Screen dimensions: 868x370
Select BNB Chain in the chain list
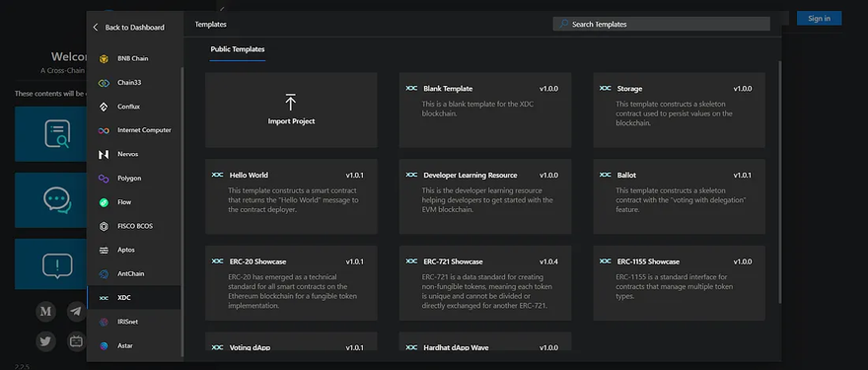click(x=134, y=59)
